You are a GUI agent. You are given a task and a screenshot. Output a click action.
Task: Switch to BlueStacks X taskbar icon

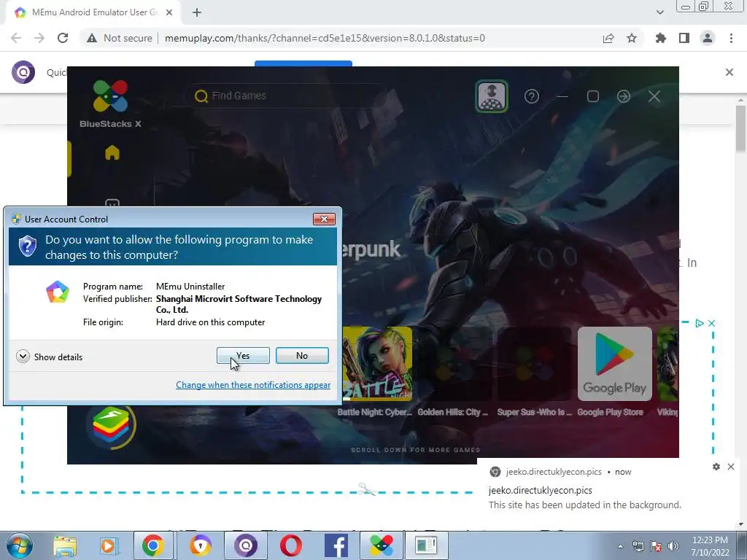[381, 545]
